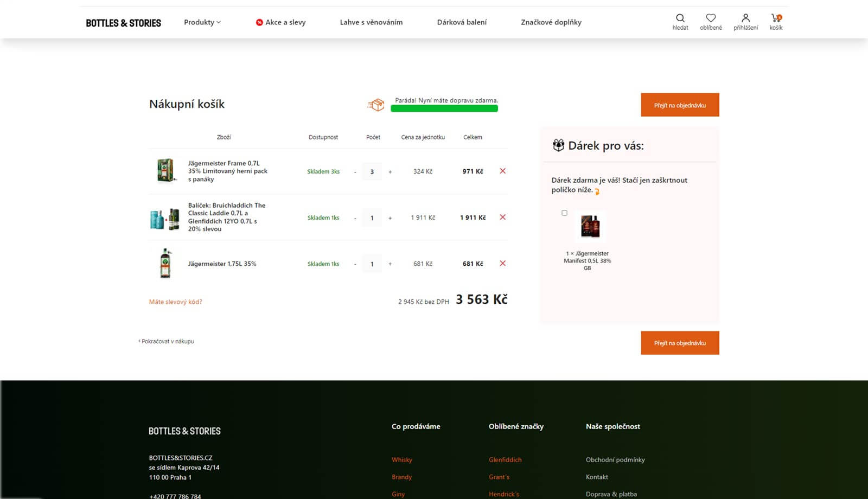
Task: Open Dárková balení menu item
Action: (x=462, y=22)
